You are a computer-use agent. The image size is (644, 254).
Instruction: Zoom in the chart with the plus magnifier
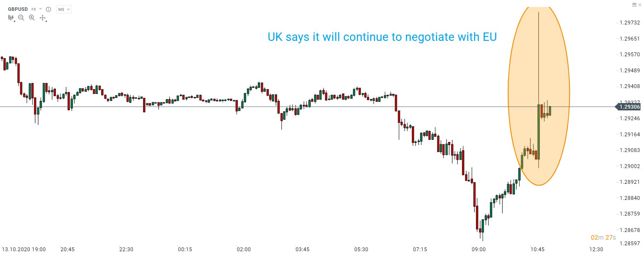pyautogui.click(x=32, y=18)
